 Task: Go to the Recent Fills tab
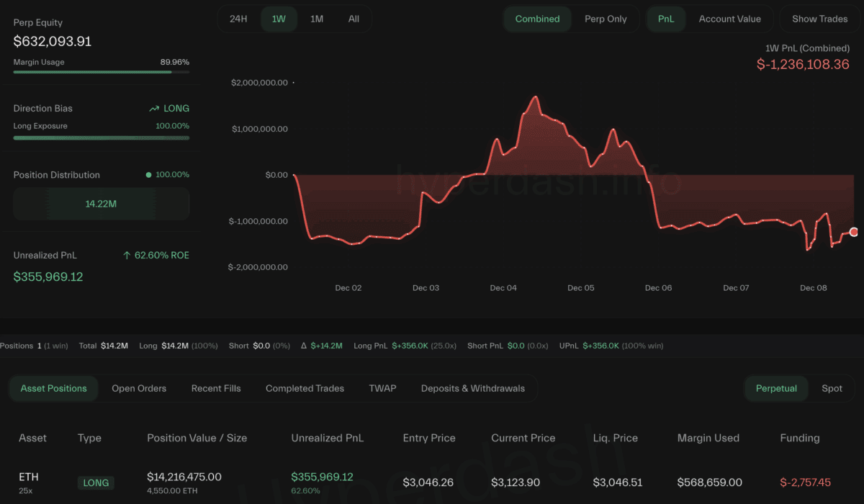click(x=216, y=388)
